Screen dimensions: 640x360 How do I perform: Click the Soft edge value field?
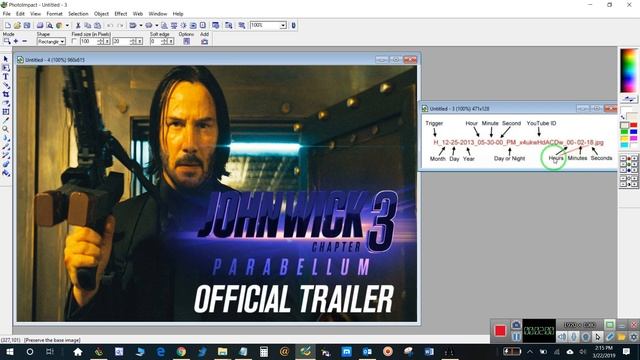[156, 42]
